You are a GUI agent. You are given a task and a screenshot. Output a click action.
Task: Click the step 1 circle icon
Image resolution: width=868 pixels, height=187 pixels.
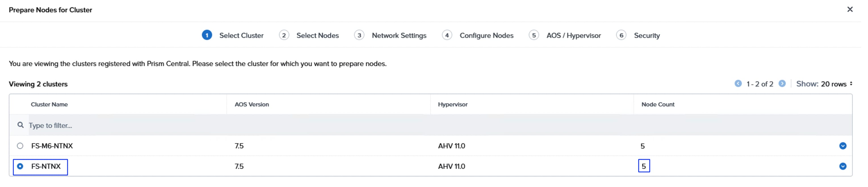pos(207,35)
